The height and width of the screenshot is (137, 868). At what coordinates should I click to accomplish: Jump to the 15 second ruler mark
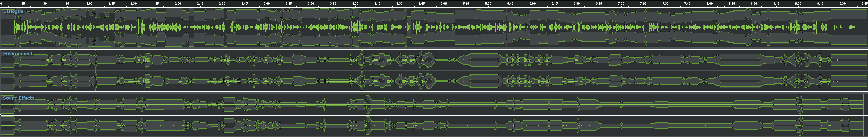[23, 4]
